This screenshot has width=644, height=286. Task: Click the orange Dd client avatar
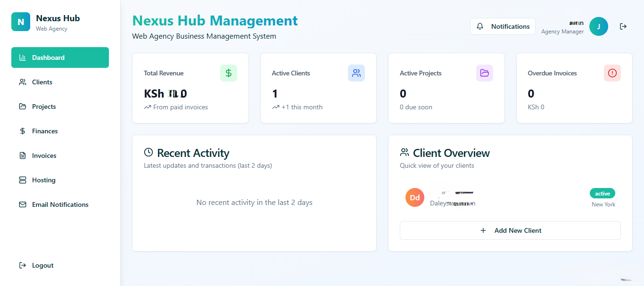(x=415, y=198)
